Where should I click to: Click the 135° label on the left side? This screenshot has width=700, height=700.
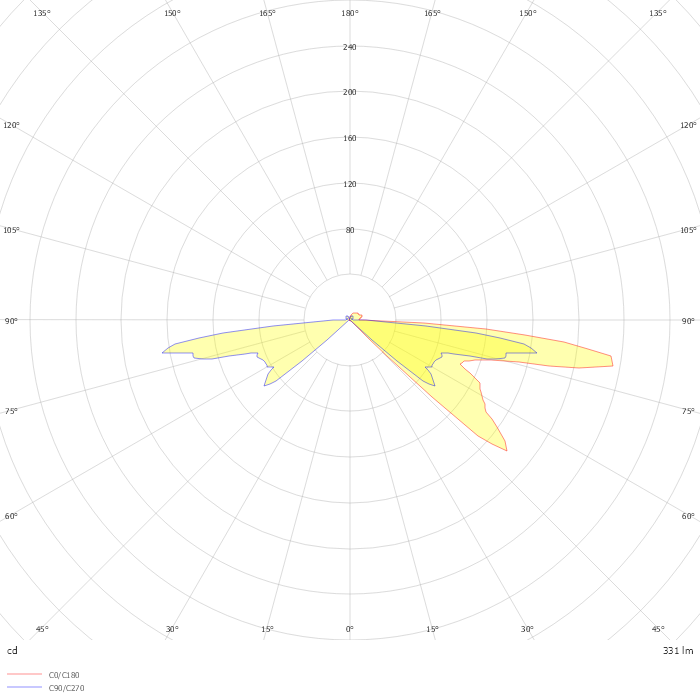(42, 13)
